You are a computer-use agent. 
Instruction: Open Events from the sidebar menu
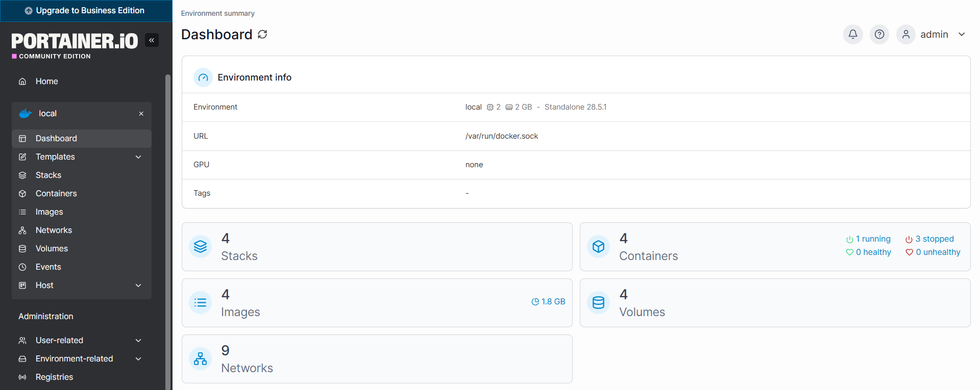tap(82, 267)
